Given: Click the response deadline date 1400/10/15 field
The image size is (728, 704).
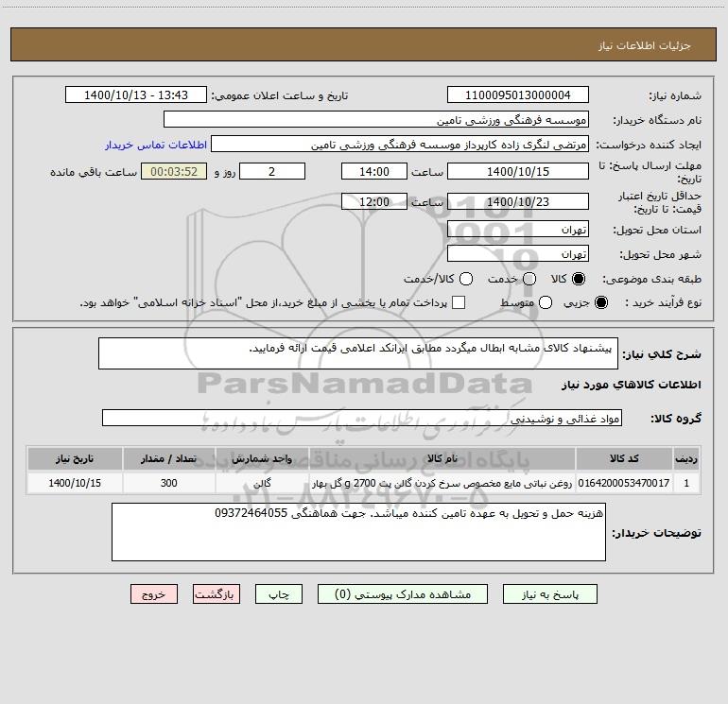Looking at the screenshot, I should [x=518, y=171].
